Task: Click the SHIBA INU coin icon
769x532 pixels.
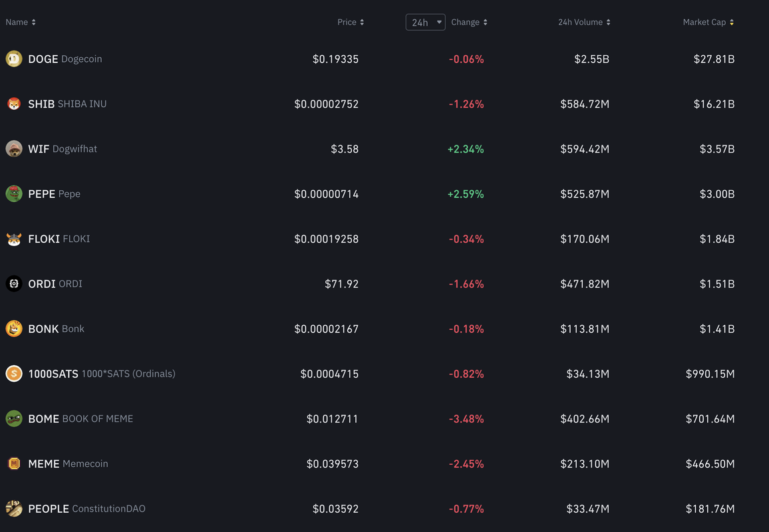Action: (x=14, y=104)
